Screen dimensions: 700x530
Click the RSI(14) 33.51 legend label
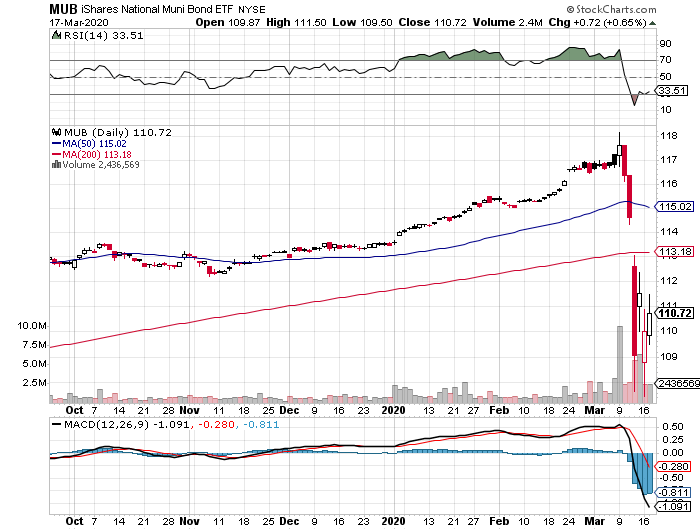coord(104,36)
